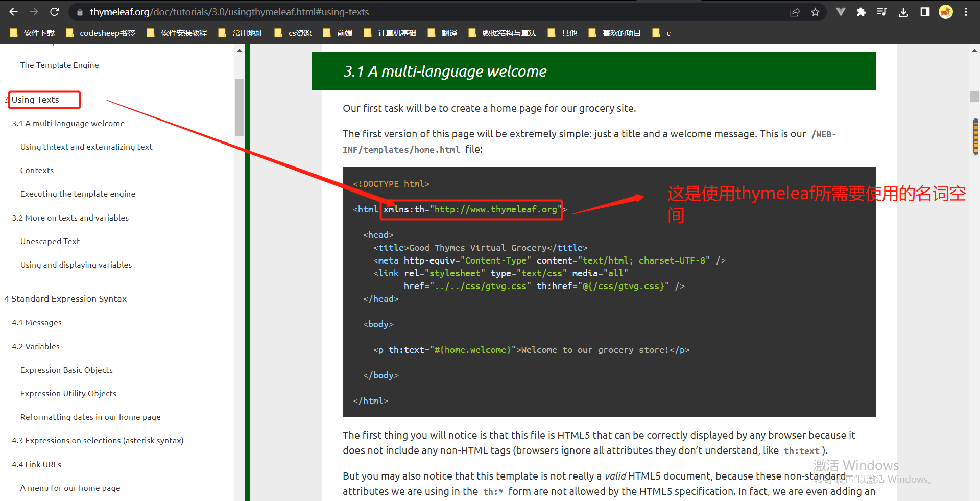Open 4.3 Expressions on selections link
Viewport: 980px width, 501px height.
(x=98, y=440)
